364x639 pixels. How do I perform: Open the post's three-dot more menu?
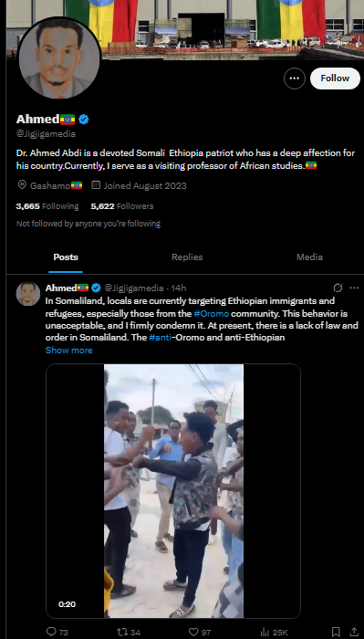[x=354, y=288]
